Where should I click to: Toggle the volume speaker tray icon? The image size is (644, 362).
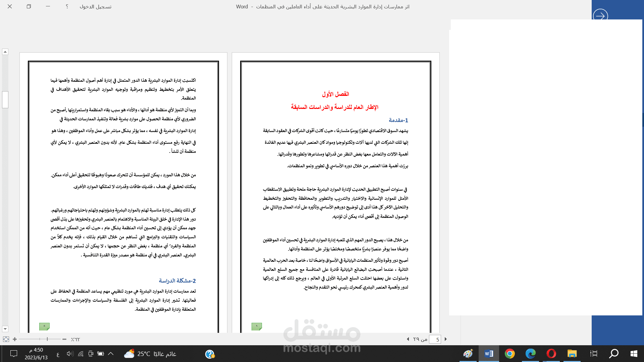point(70,354)
